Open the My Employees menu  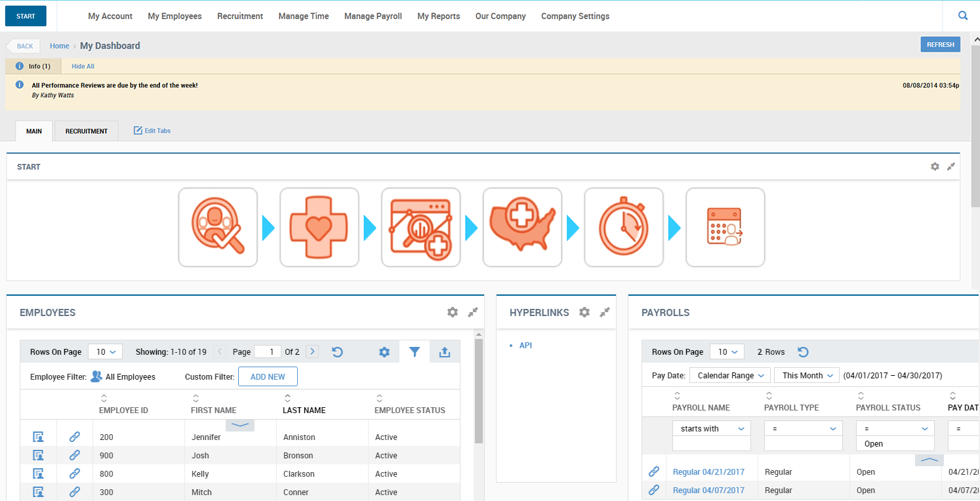pos(174,16)
